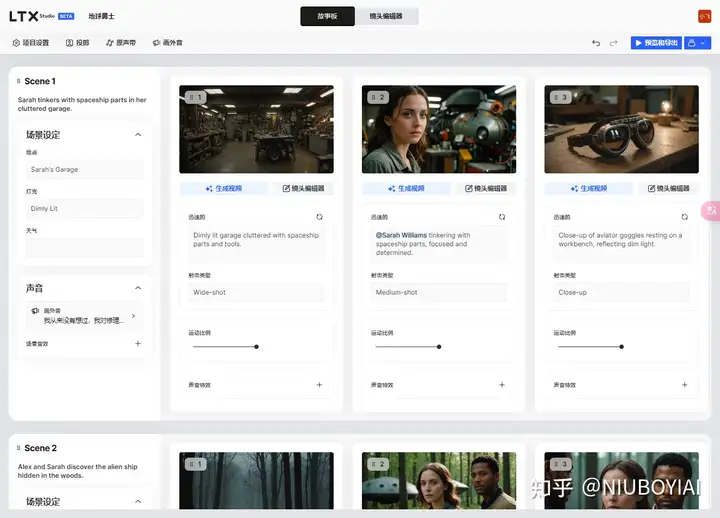Generate video for Sarah medium-shot
This screenshot has width=720, height=518.
pyautogui.click(x=406, y=188)
